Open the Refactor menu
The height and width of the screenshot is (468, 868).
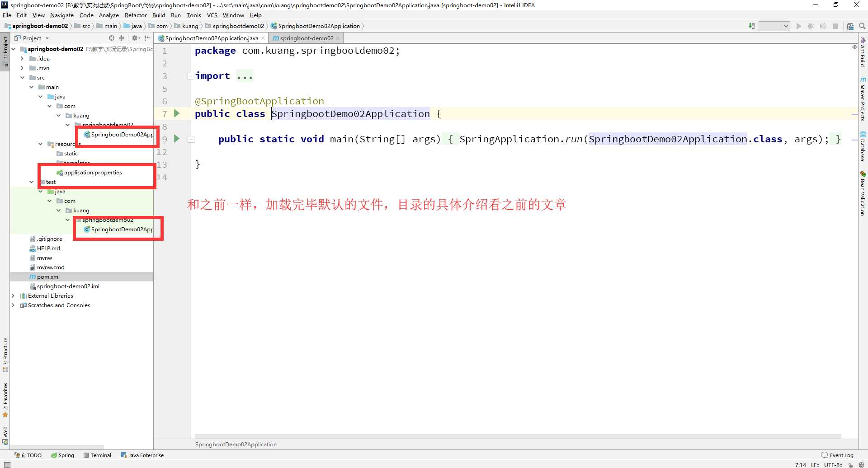tap(136, 15)
